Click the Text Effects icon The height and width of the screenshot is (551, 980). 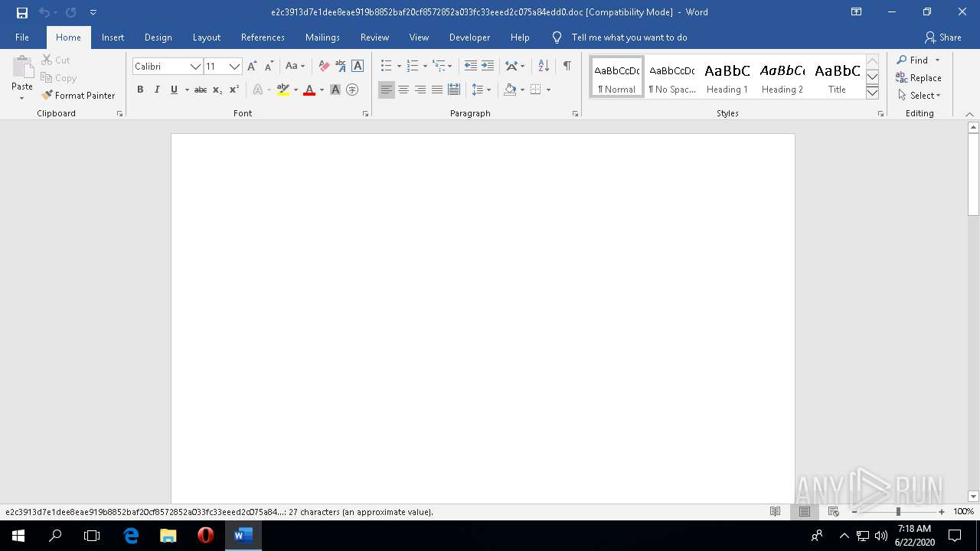pyautogui.click(x=258, y=90)
